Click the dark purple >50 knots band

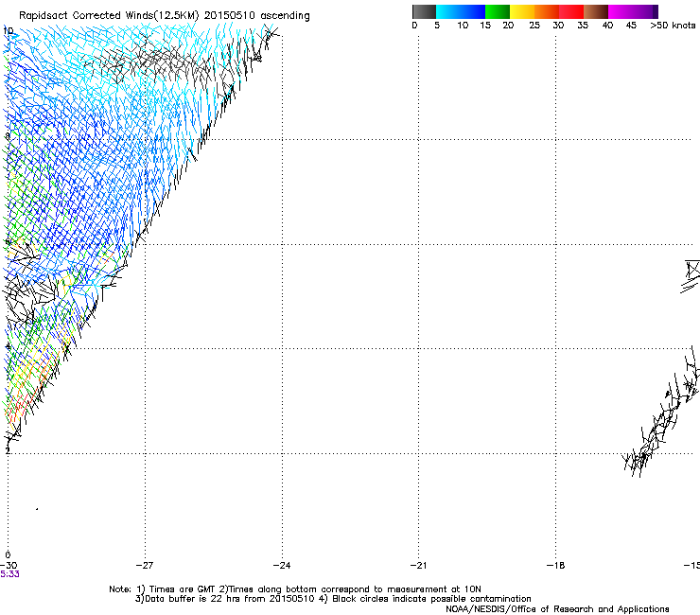(x=656, y=11)
